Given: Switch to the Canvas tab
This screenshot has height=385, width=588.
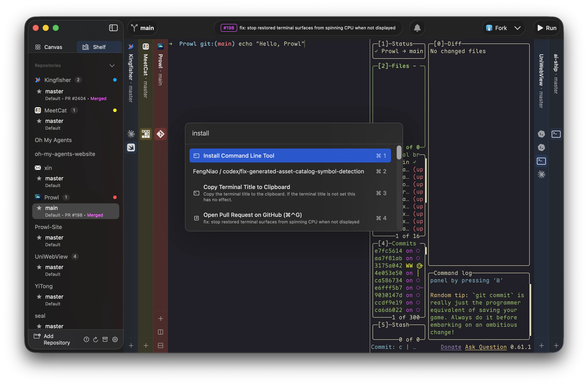Looking at the screenshot, I should (49, 47).
